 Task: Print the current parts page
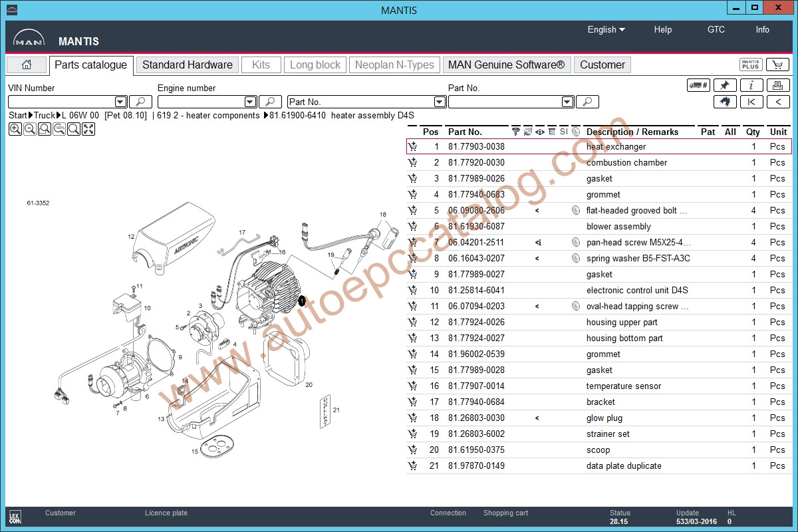click(778, 85)
